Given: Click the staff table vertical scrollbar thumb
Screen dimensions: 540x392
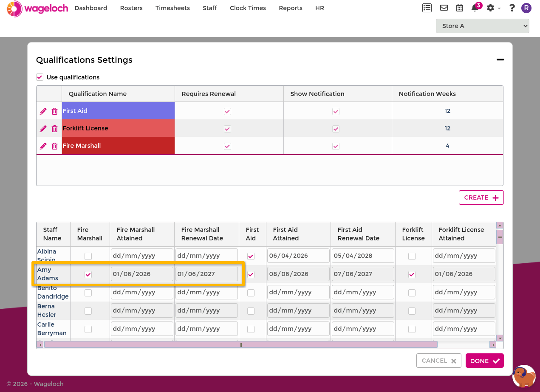Looking at the screenshot, I should click(x=500, y=237).
